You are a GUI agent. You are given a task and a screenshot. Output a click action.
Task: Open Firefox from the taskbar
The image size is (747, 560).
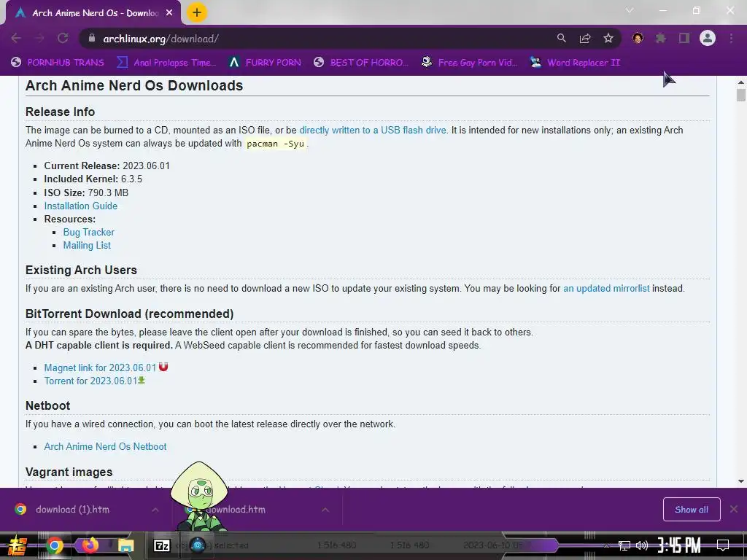click(x=90, y=545)
